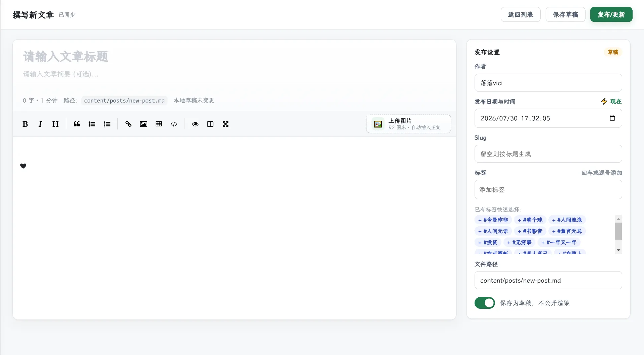Image resolution: width=644 pixels, height=355 pixels.
Task: Create a numbered list
Action: (x=107, y=124)
